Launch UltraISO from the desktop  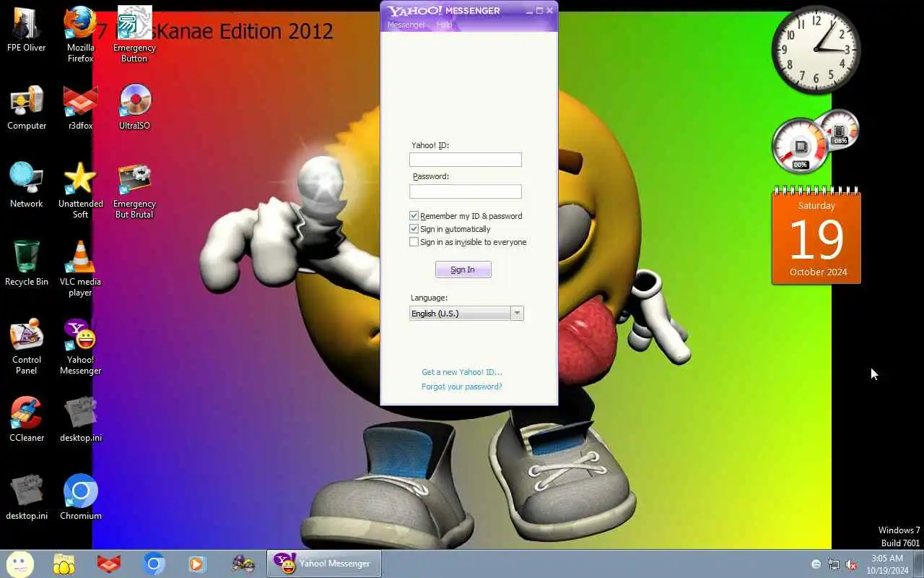(134, 108)
